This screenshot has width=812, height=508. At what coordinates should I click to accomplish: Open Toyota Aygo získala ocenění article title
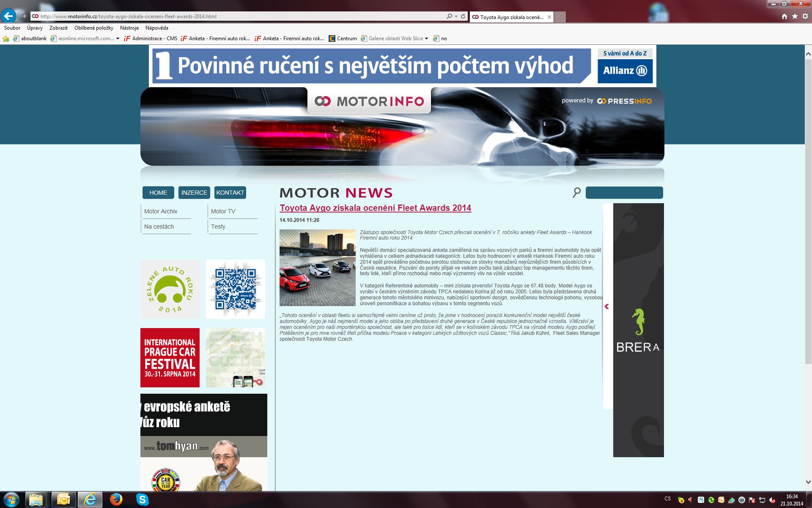[375, 208]
